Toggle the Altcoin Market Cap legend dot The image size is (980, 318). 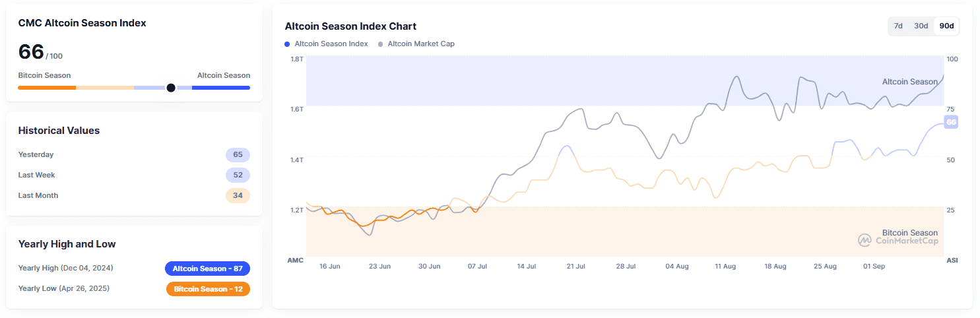[380, 44]
